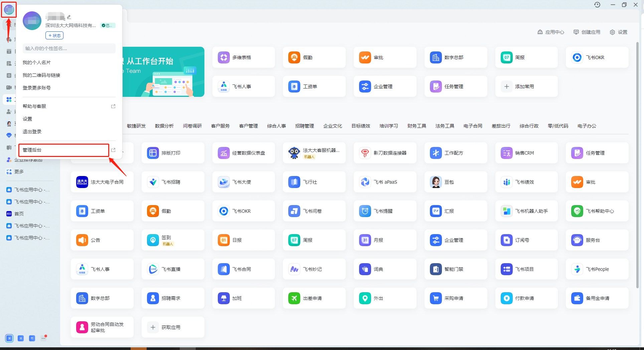Open the 飞书招聘 app
The image size is (644, 350).
[173, 182]
